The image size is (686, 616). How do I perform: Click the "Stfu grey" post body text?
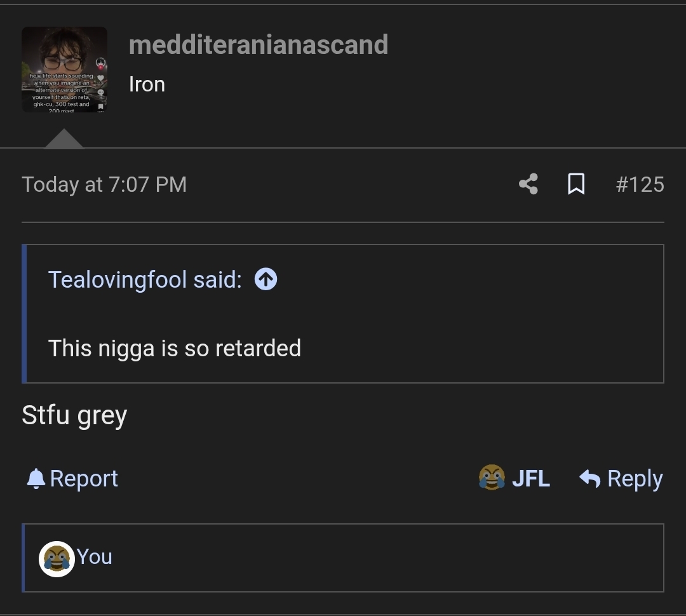[74, 415]
